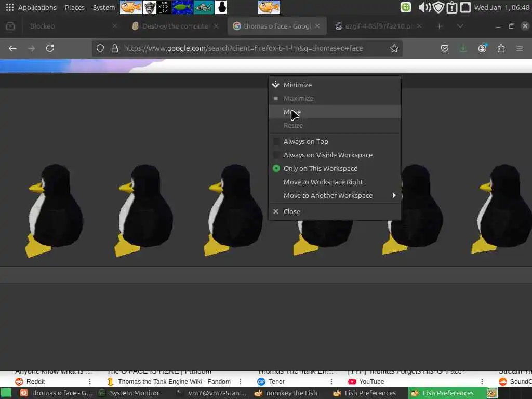The height and width of the screenshot is (399, 532).
Task: Bookmark this page with the star icon
Action: 394,48
